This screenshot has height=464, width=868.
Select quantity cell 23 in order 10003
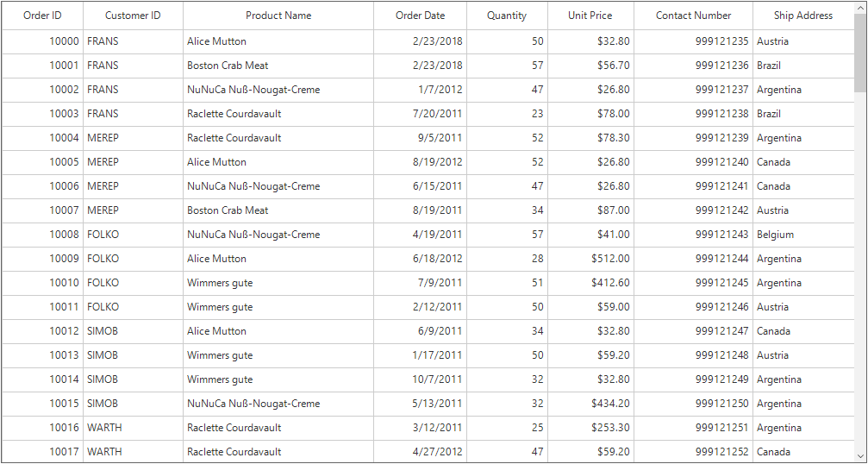(x=507, y=114)
